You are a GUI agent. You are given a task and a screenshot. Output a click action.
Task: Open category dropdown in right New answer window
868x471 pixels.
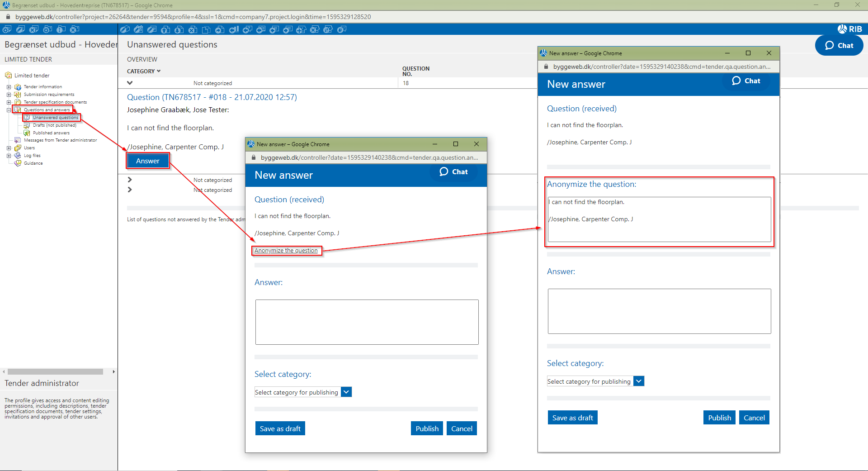tap(639, 381)
